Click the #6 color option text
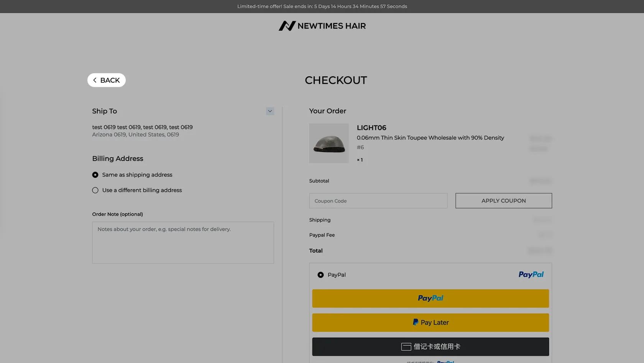This screenshot has height=363, width=644. (x=360, y=147)
